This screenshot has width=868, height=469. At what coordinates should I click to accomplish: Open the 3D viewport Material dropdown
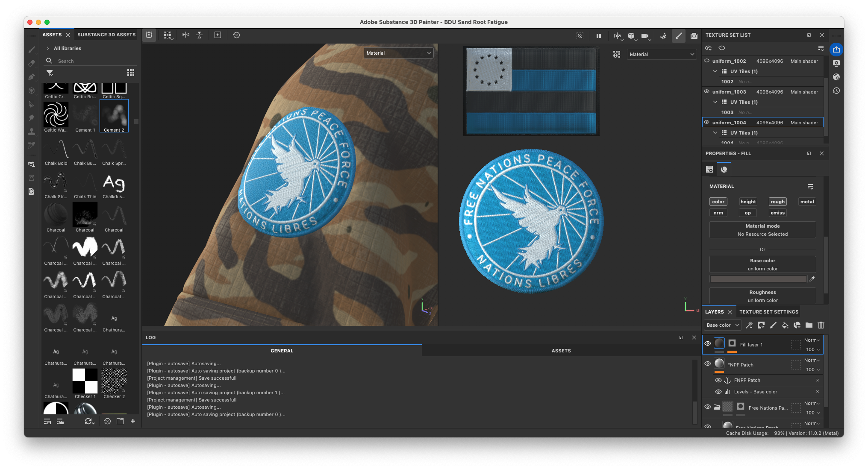click(x=398, y=53)
